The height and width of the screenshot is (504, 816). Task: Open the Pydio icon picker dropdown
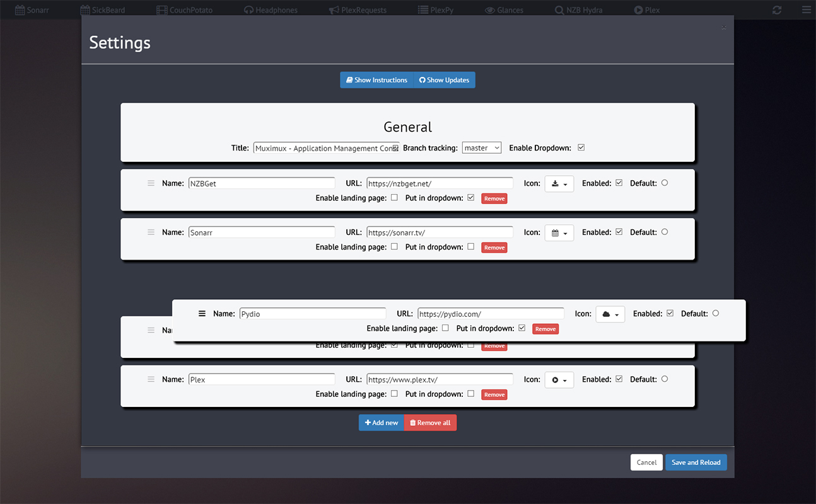click(x=610, y=314)
